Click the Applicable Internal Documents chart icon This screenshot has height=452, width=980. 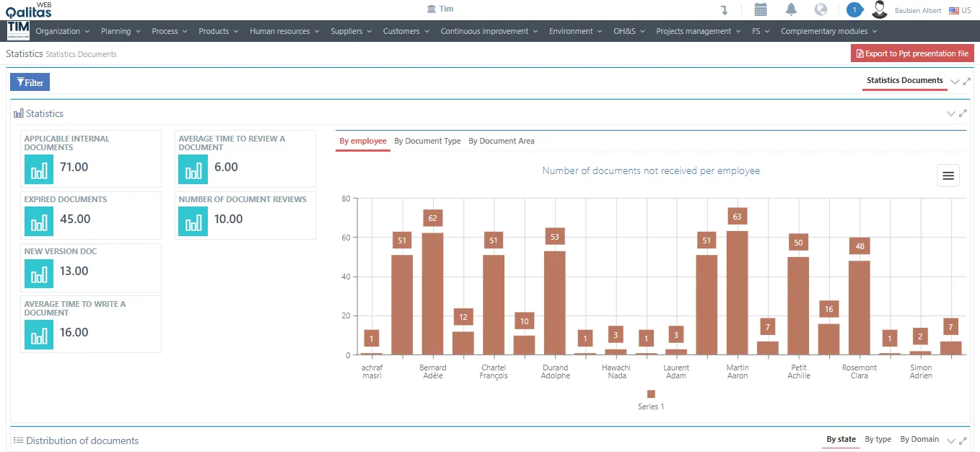[x=39, y=169]
